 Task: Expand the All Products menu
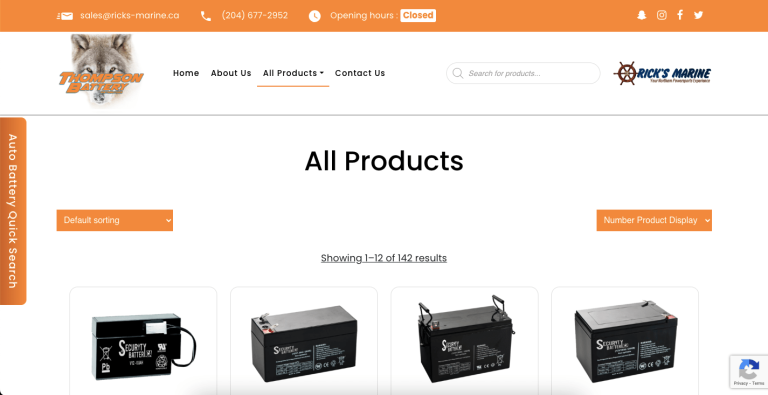(293, 73)
